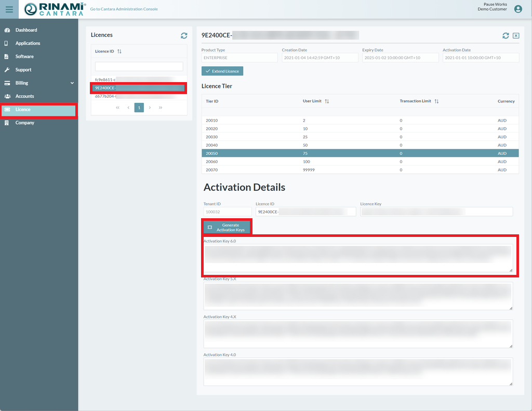Click the Extend Licence button
The height and width of the screenshot is (411, 532).
tap(222, 71)
